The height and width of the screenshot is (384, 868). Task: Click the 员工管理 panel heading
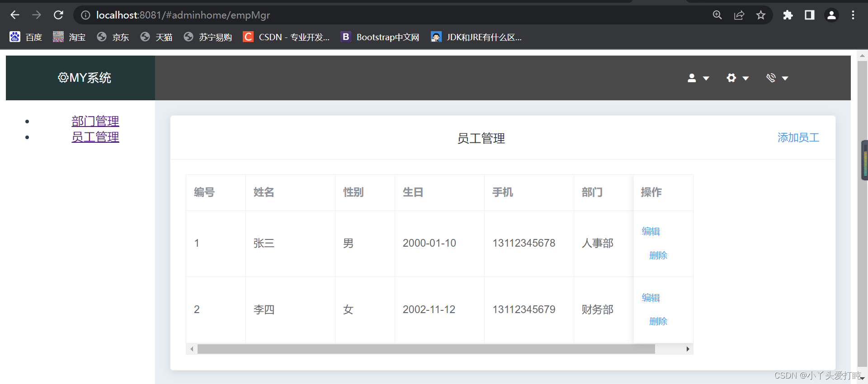(x=481, y=138)
